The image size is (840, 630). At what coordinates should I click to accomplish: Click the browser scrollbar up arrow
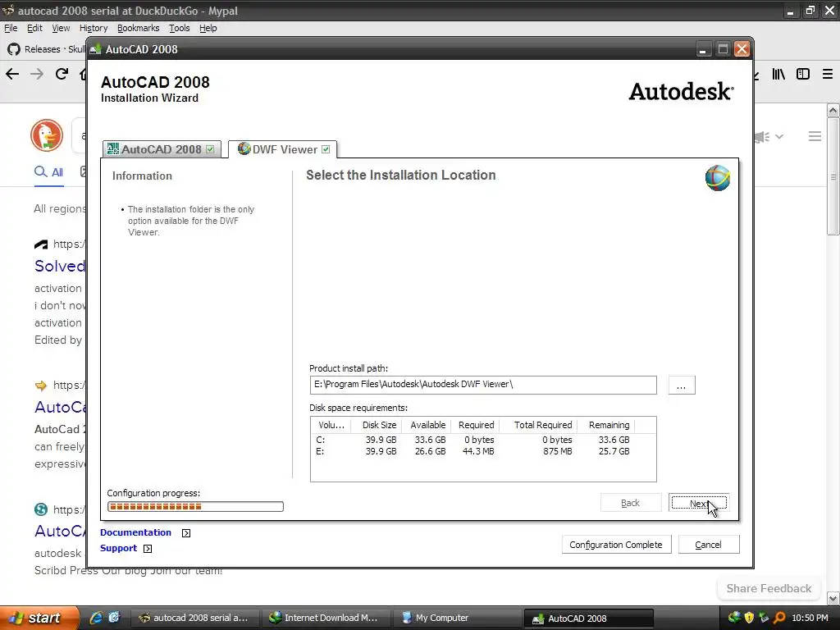tap(833, 111)
